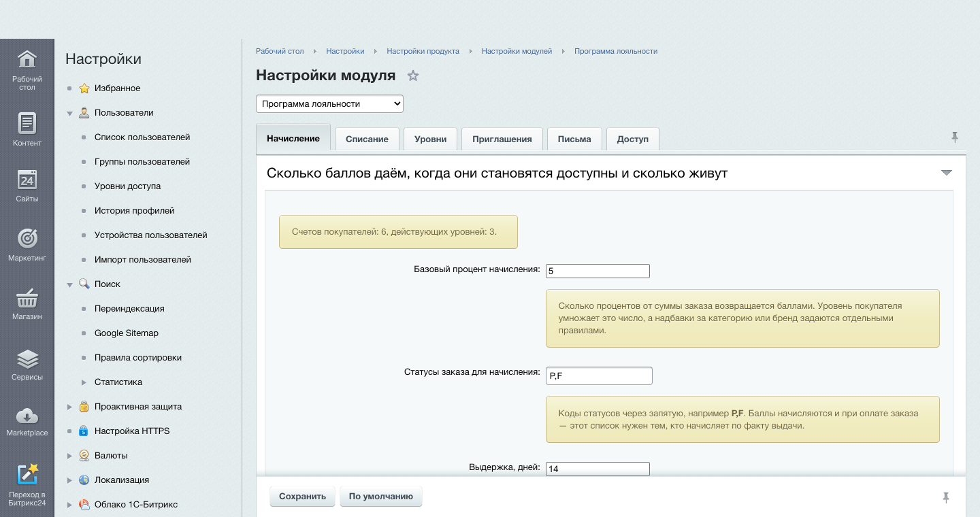Open Импорт пользователей in the sidebar

tap(143, 260)
